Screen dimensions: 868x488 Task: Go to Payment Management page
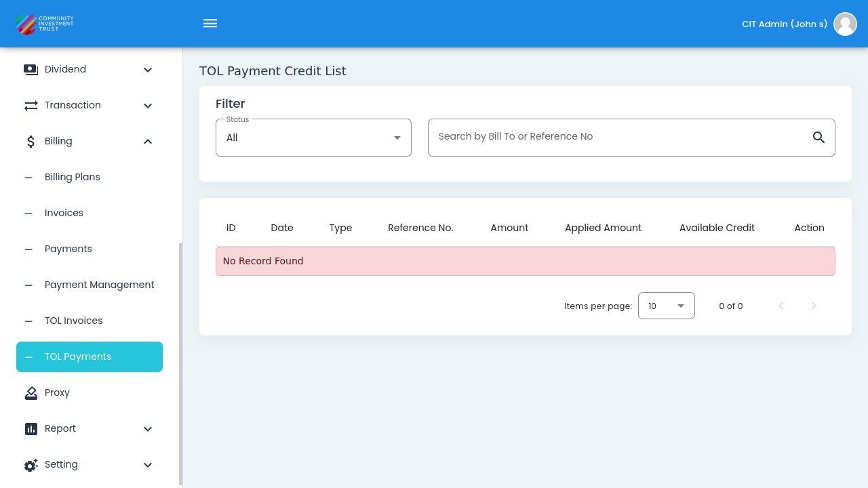[99, 285]
